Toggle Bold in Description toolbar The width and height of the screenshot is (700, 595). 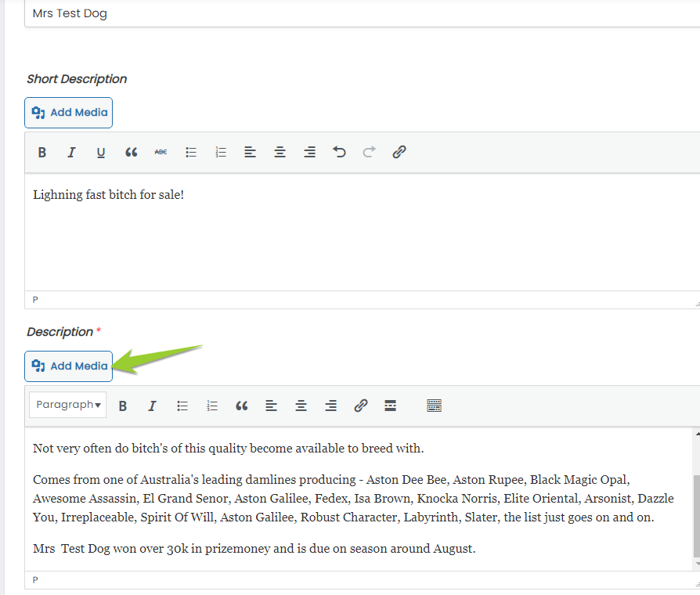coord(123,406)
